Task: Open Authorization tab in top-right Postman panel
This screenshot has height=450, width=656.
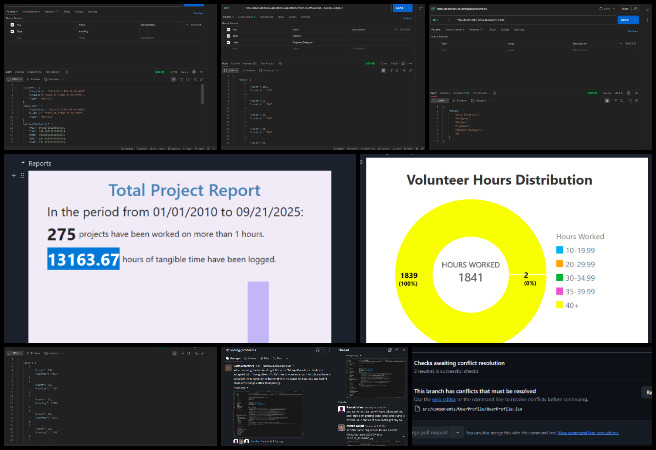Action: point(453,30)
